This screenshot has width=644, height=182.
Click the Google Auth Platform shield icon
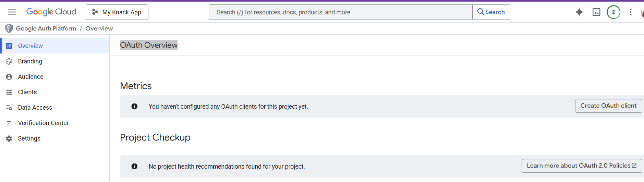[9, 28]
